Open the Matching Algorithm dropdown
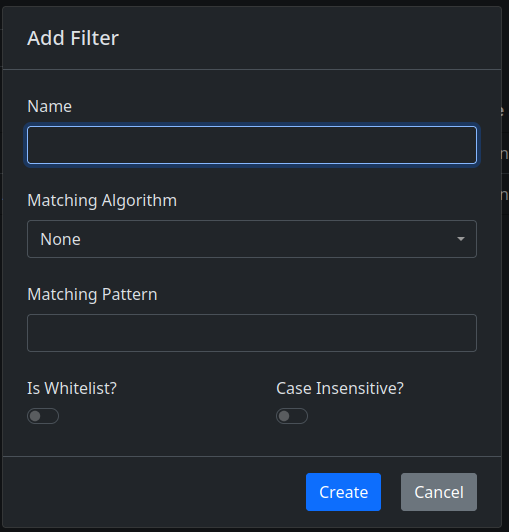Image resolution: width=509 pixels, height=532 pixels. point(252,239)
